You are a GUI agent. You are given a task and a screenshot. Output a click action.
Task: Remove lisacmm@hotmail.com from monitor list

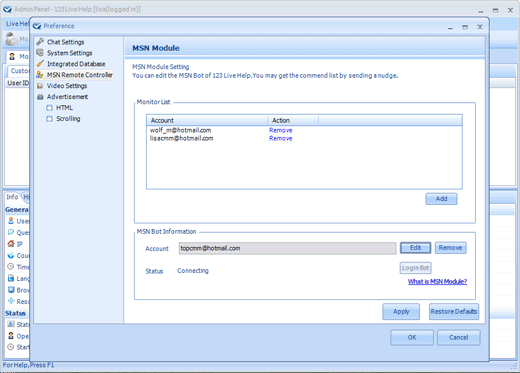tap(281, 138)
